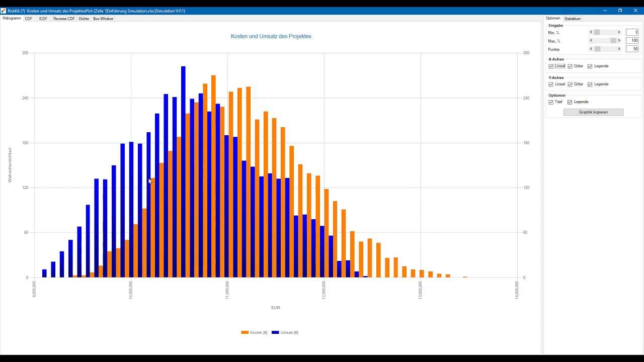Open the Statistiken tab
The width and height of the screenshot is (644, 362).
click(x=573, y=19)
